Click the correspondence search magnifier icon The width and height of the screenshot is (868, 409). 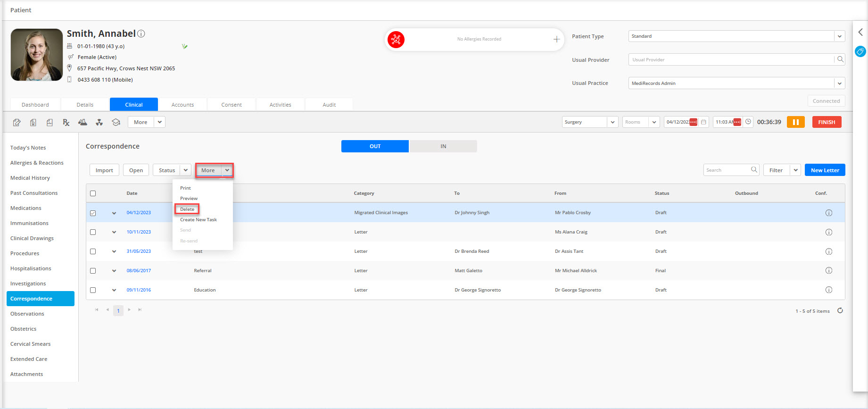click(x=754, y=170)
